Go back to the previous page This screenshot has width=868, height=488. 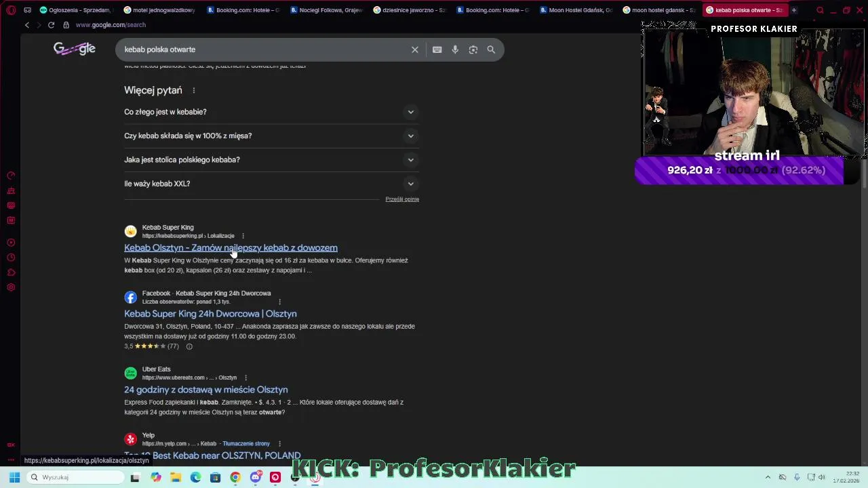[x=26, y=25]
